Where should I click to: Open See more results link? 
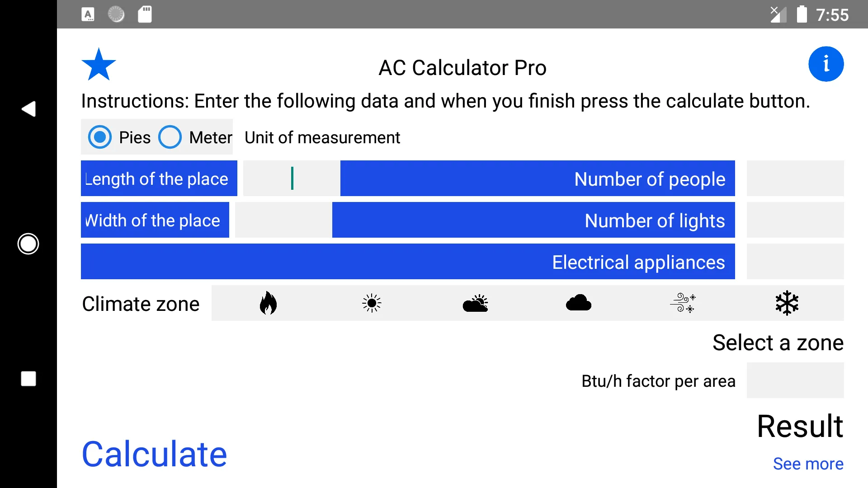[x=808, y=464]
